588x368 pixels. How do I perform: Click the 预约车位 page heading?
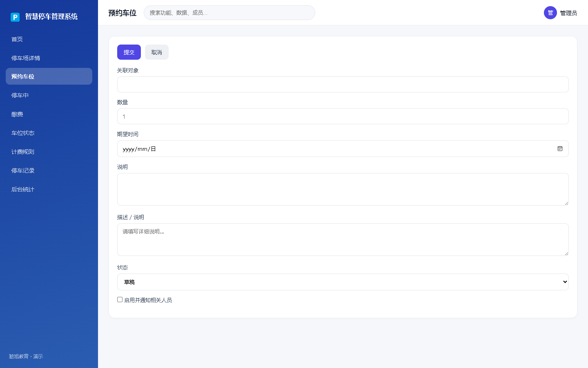coord(122,13)
